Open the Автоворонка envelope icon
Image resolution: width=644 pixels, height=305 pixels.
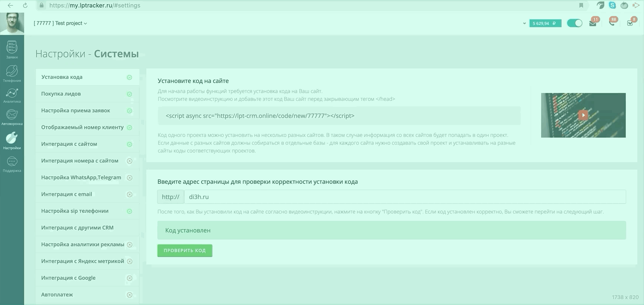click(12, 117)
